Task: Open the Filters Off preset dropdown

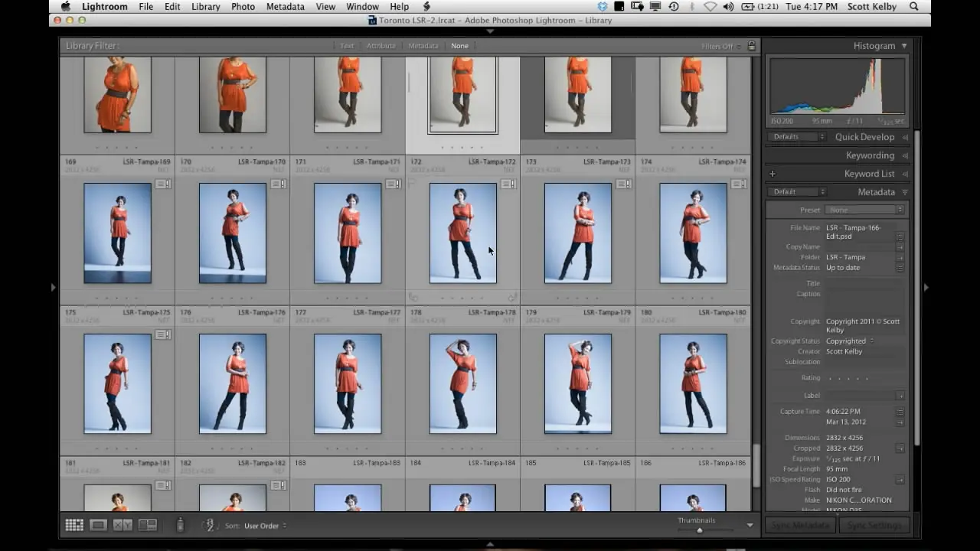Action: coord(720,46)
